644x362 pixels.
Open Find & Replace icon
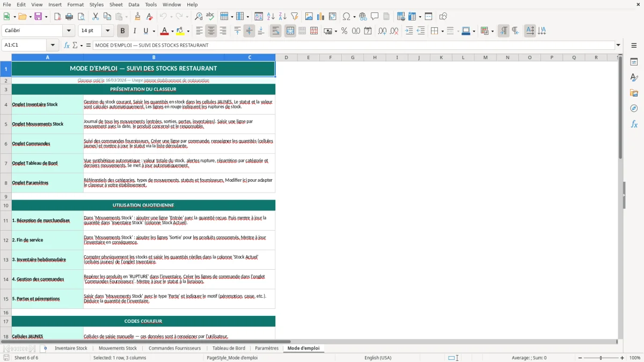click(x=199, y=17)
